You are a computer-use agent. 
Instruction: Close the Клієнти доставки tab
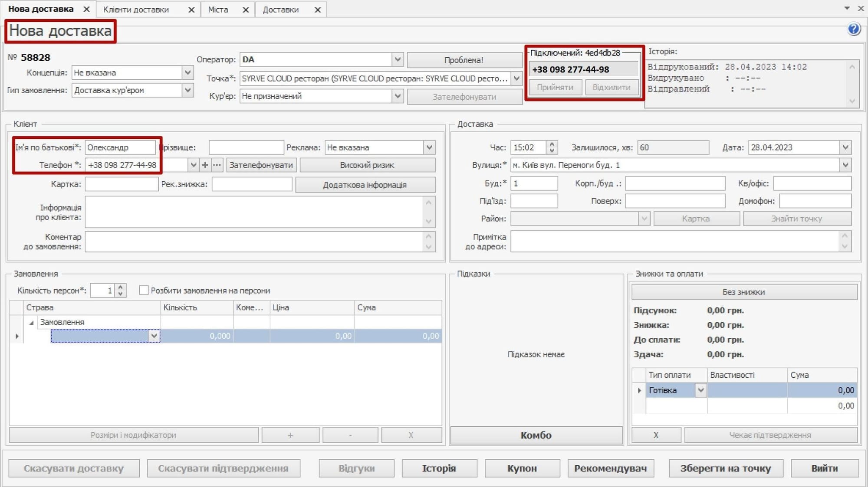(x=191, y=10)
